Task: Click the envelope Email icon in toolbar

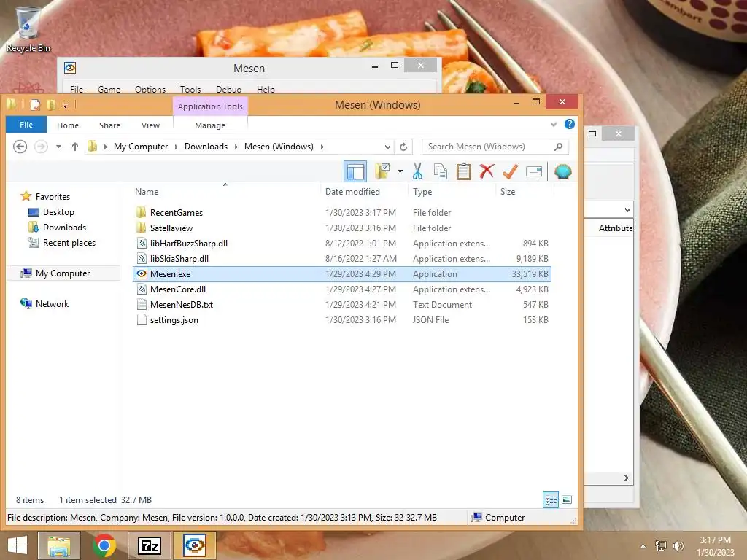Action: click(534, 171)
